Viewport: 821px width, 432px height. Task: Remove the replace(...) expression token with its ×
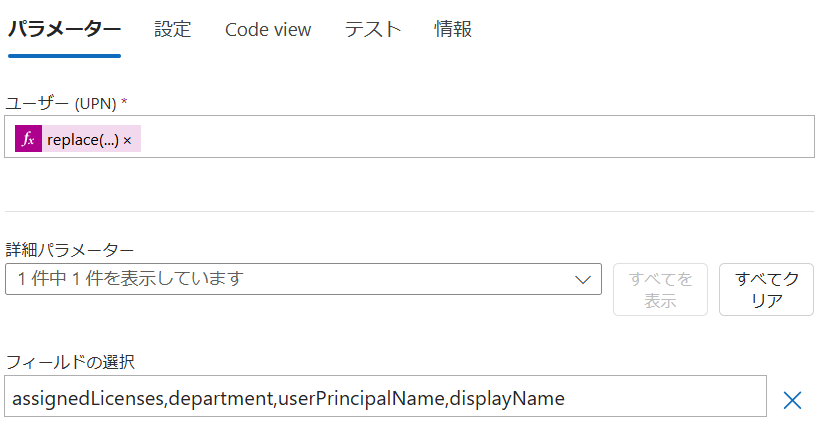click(127, 140)
